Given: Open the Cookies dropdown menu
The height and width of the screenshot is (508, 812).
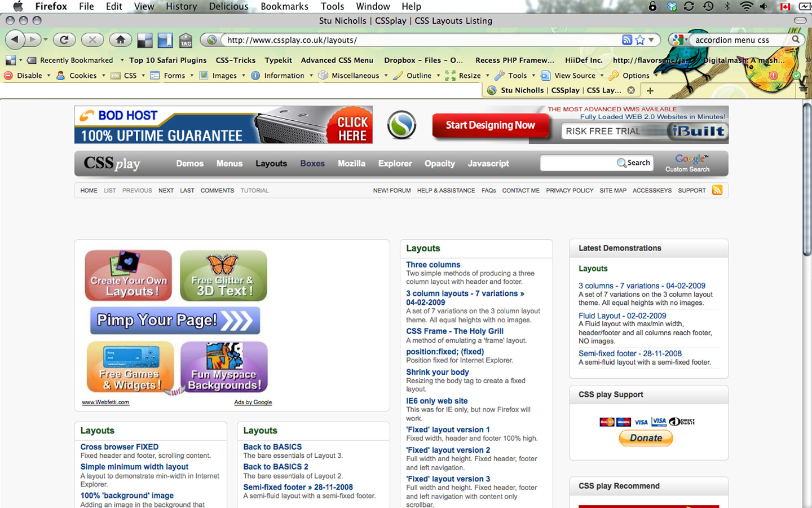Looking at the screenshot, I should click(x=81, y=76).
